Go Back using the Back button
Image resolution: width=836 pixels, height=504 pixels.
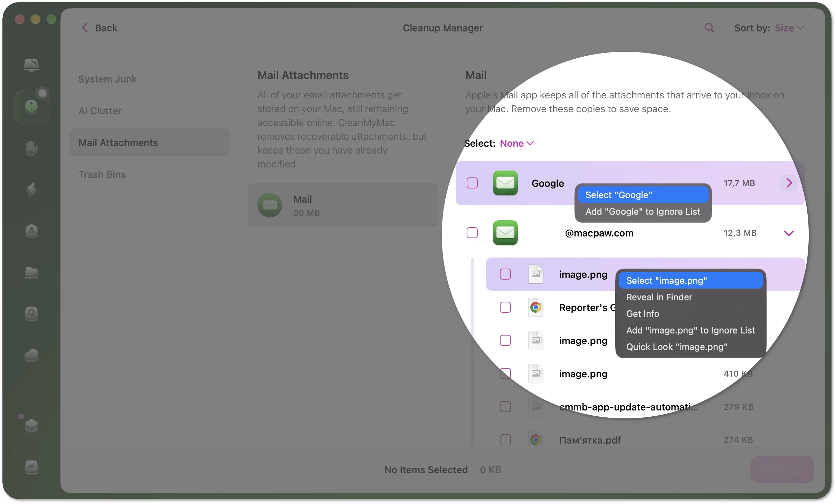pyautogui.click(x=99, y=28)
